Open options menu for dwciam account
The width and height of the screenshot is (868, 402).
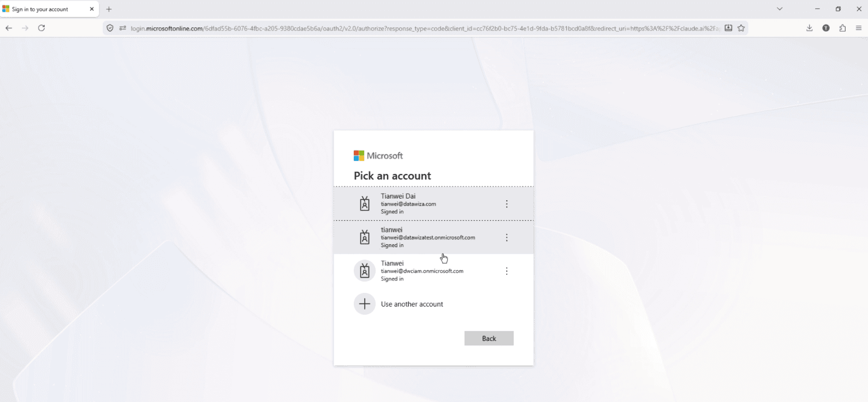(507, 271)
